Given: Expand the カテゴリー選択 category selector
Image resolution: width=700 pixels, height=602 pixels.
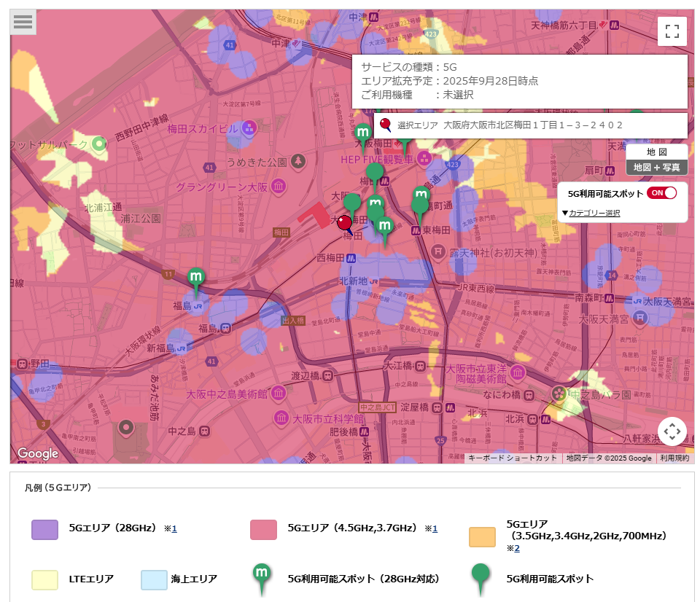Looking at the screenshot, I should 591,213.
